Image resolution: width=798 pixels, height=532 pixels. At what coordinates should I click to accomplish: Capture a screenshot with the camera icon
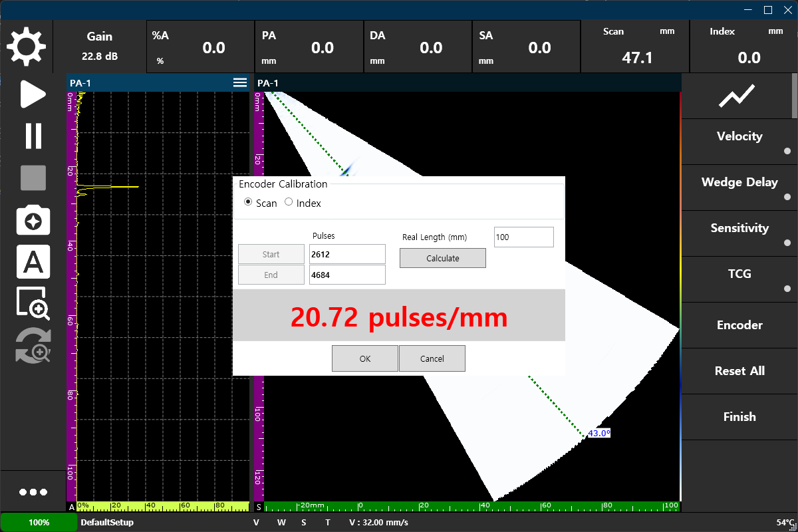[x=33, y=221]
